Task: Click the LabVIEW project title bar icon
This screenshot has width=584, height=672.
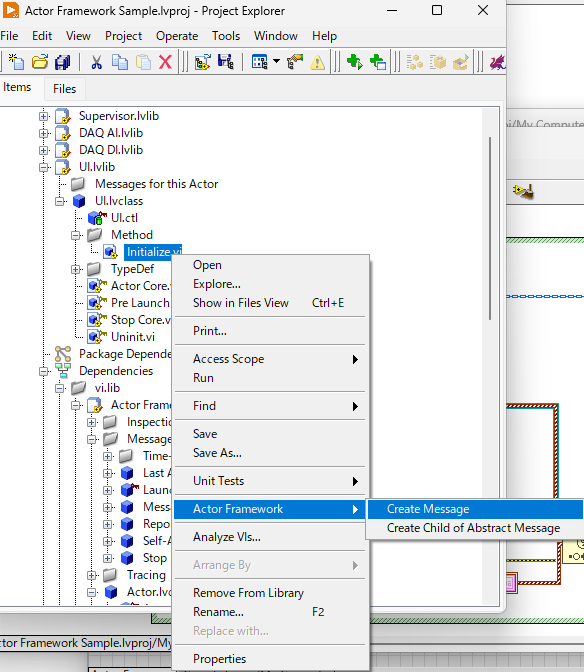Action: [x=11, y=11]
